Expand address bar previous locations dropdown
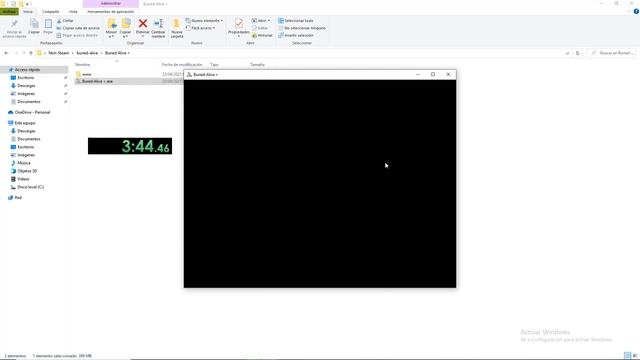 pyautogui.click(x=567, y=53)
